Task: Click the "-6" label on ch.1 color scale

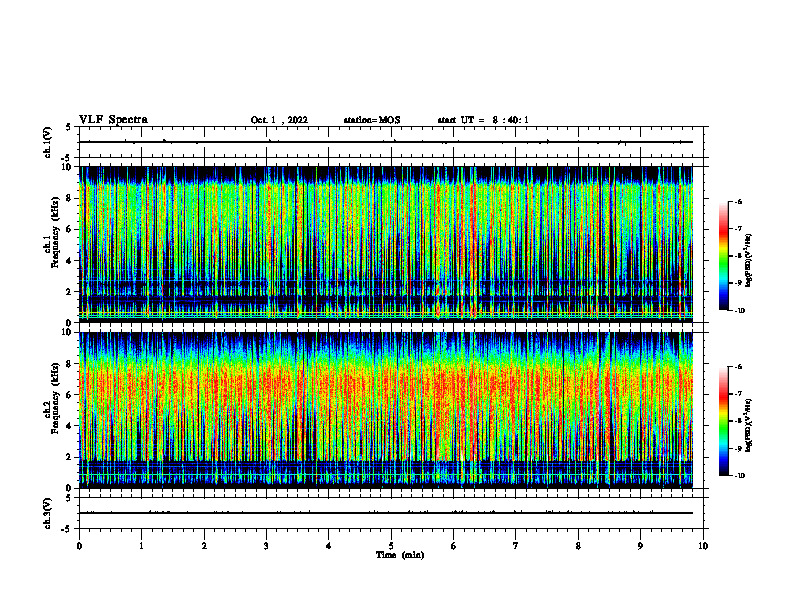Action: tap(738, 202)
